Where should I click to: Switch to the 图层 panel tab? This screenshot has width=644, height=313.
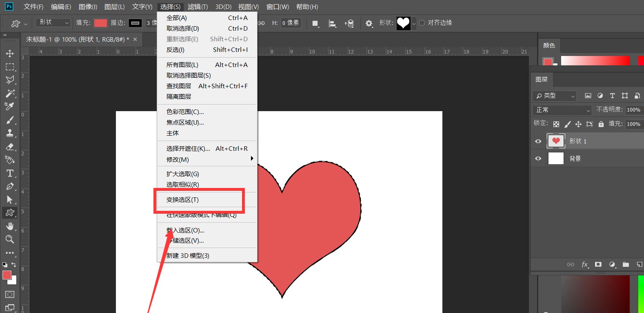[x=542, y=79]
